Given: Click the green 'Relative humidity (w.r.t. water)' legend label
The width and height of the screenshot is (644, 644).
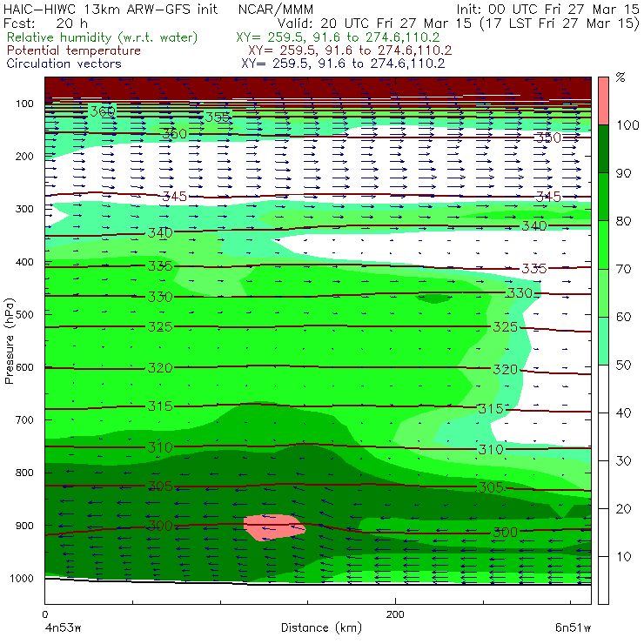Looking at the screenshot, I should [x=103, y=37].
